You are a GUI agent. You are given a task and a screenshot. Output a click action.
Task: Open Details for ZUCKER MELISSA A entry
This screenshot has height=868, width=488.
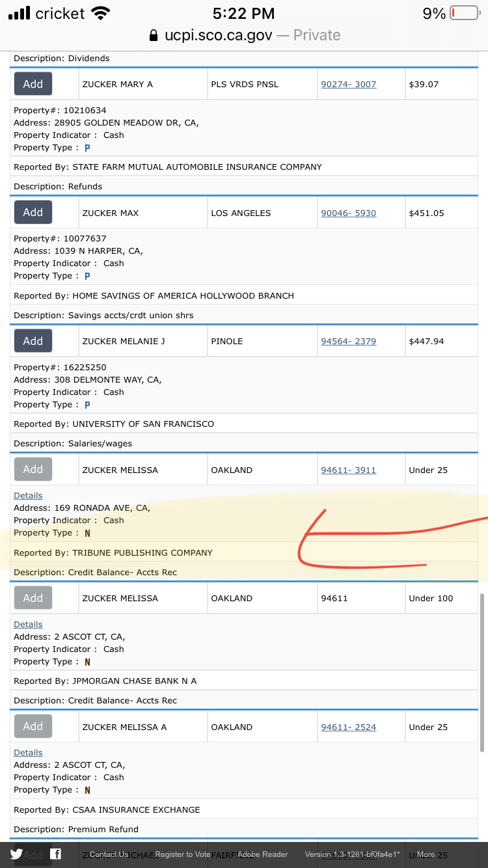tap(28, 752)
